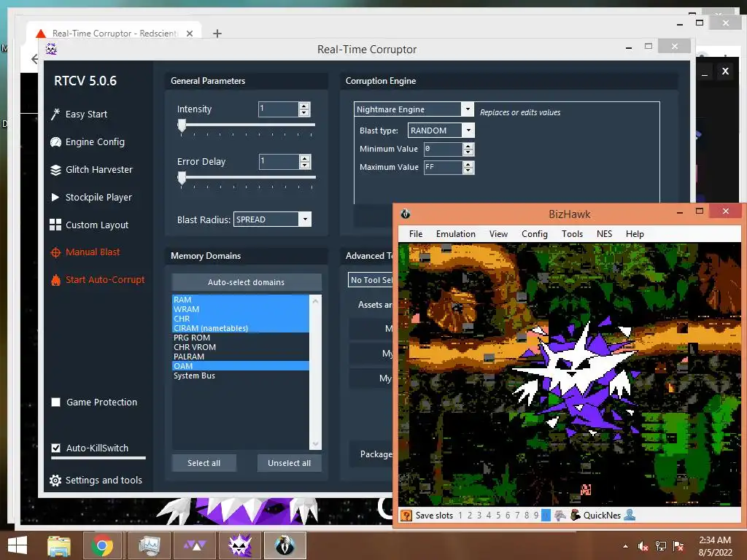747x560 pixels.
Task: Select PRG ROM memory domain
Action: (x=240, y=338)
